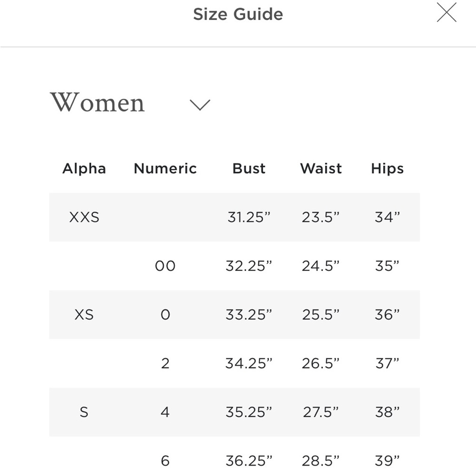Select the XS alpha size cell
476x476 pixels.
pos(84,315)
